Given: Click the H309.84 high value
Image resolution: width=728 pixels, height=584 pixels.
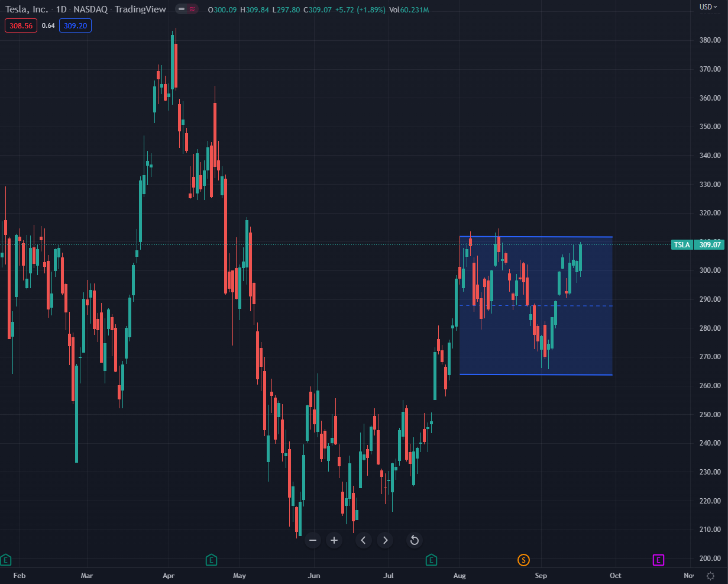Looking at the screenshot, I should point(255,9).
